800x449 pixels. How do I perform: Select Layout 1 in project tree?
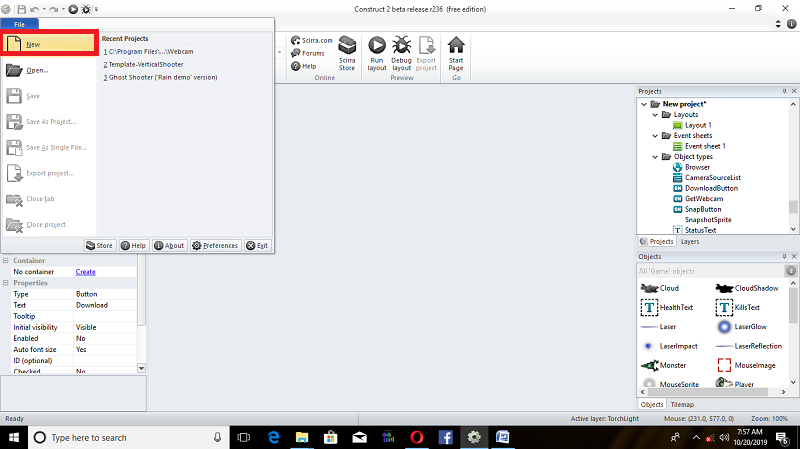(692, 125)
